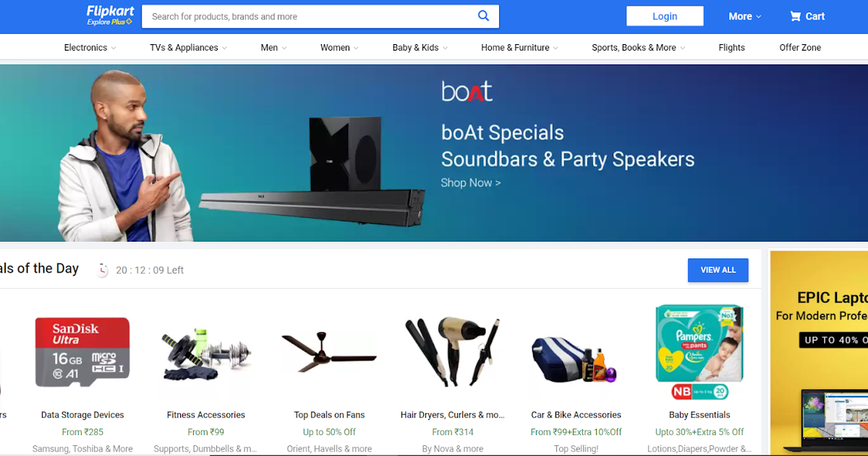Click the Flipkart logo

pos(109,12)
